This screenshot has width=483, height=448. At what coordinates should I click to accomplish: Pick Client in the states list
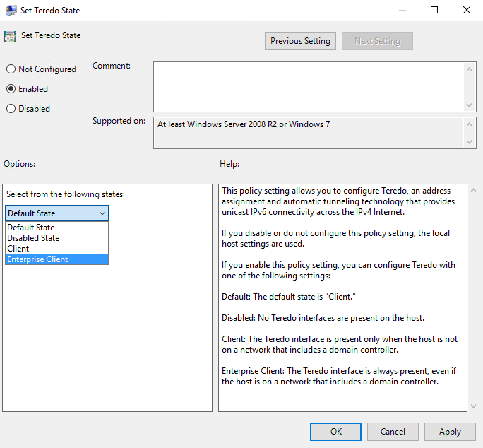coord(18,249)
